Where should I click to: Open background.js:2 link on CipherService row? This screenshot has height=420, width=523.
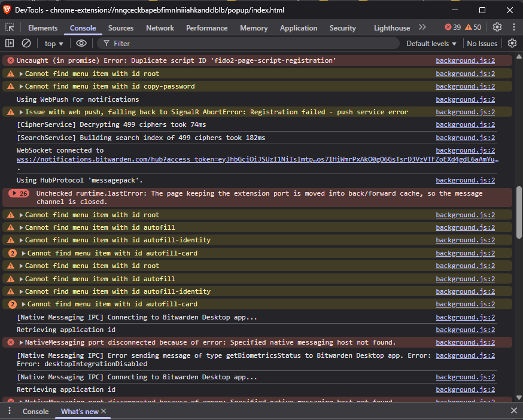pos(466,125)
